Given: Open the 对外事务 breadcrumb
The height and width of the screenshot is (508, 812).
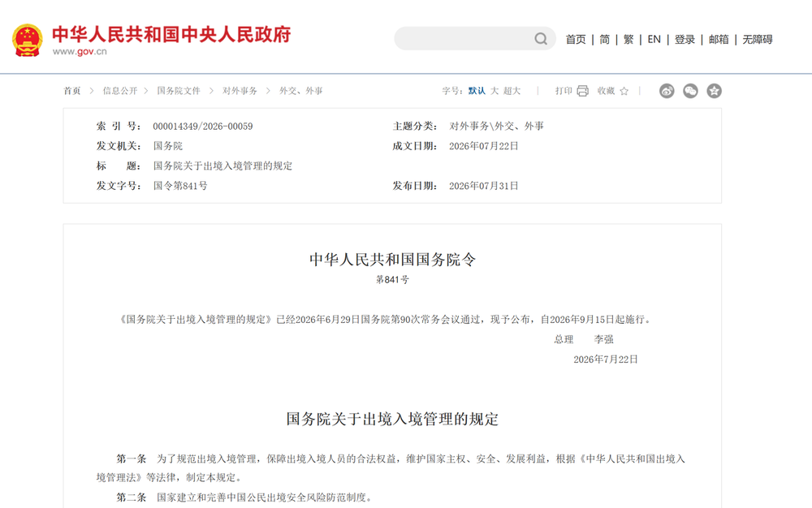Looking at the screenshot, I should (240, 91).
